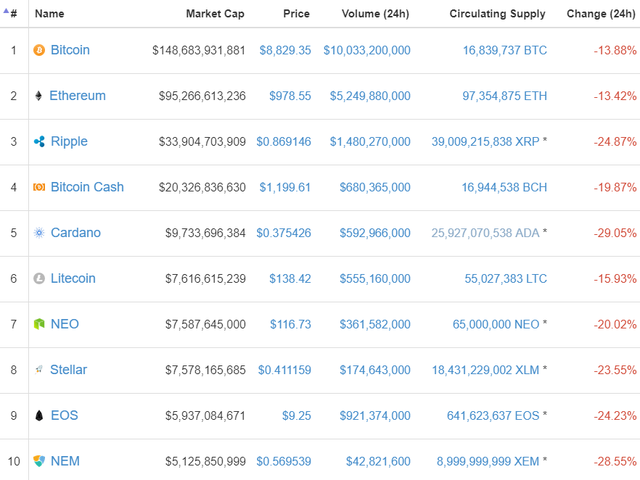The image size is (640, 480).
Task: Click supply 39,009,215,838 XRP
Action: tap(486, 142)
